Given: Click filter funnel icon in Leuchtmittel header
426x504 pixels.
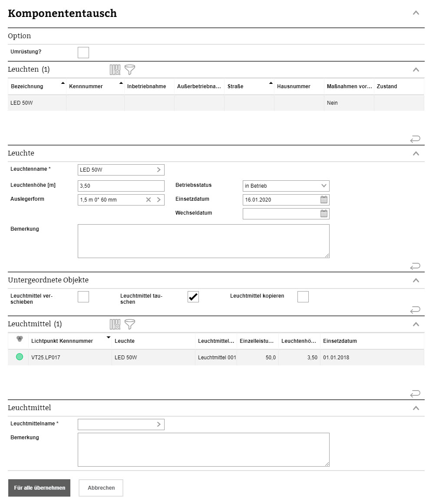Looking at the screenshot, I should tap(130, 324).
